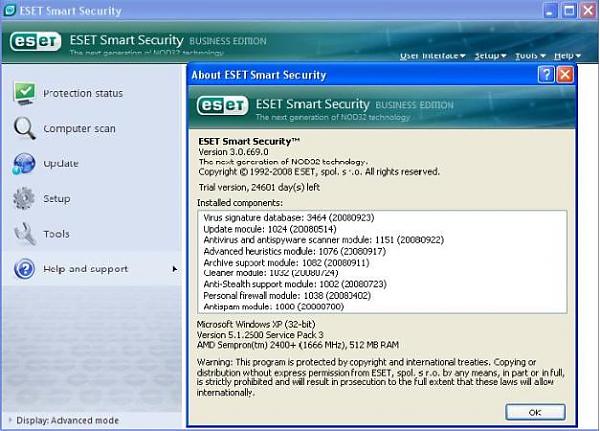This screenshot has height=431, width=600.
Task: Click the Tools wrench icon
Action: point(25,233)
